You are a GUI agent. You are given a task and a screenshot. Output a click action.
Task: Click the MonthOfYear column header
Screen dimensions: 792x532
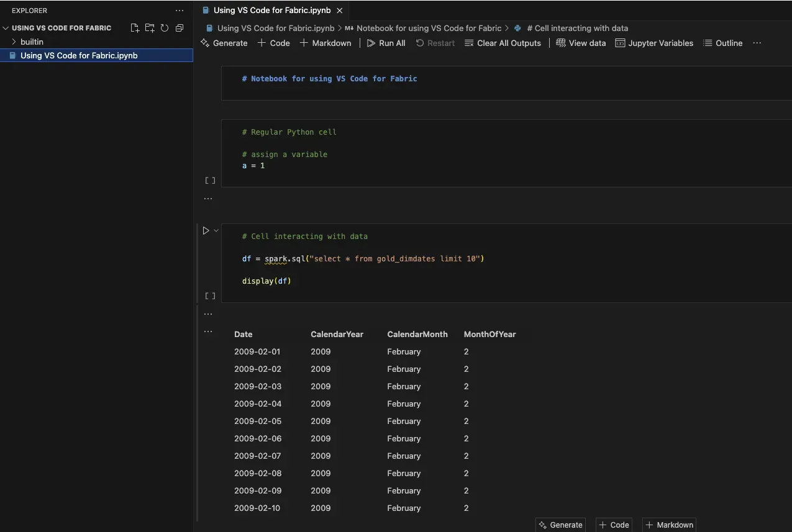(489, 334)
